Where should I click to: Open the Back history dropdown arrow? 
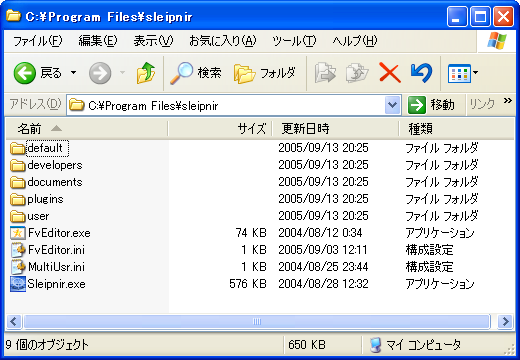coord(73,72)
